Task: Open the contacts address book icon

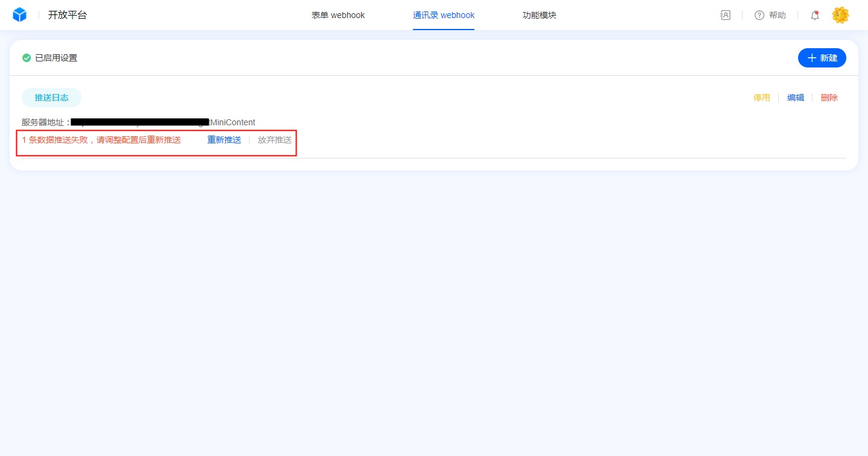Action: (725, 15)
